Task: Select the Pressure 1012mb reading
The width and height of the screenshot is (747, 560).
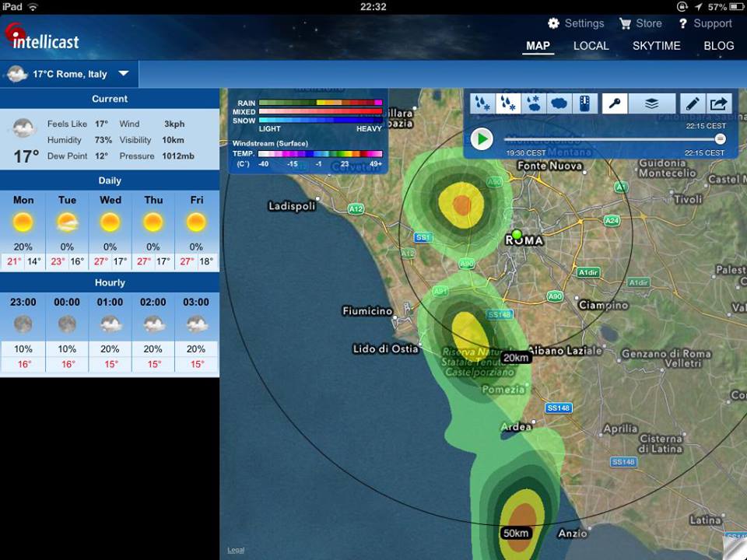Action: pyautogui.click(x=156, y=156)
